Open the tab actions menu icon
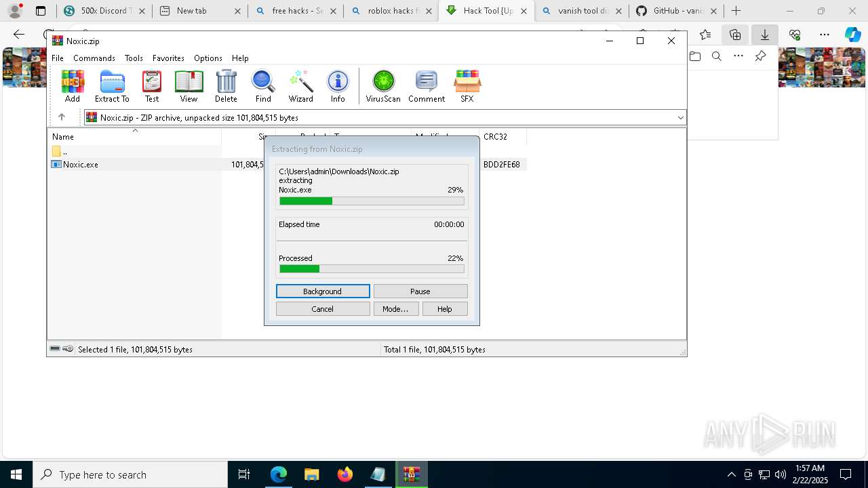868x488 pixels. coord(41,11)
